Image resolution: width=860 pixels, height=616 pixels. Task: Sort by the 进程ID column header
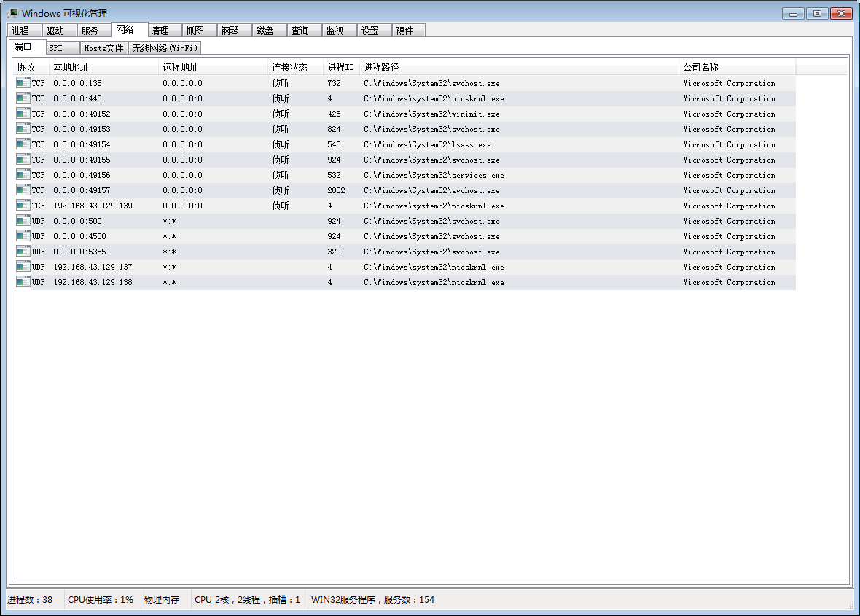tap(340, 67)
